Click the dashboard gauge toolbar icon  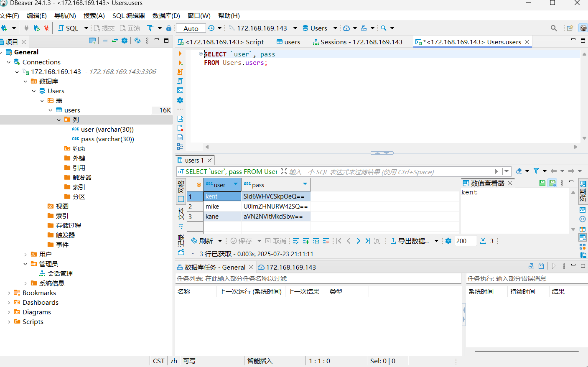(346, 28)
